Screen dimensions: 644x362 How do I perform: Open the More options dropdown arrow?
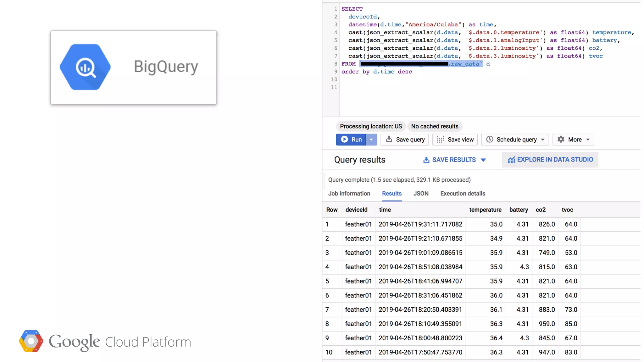coord(588,140)
